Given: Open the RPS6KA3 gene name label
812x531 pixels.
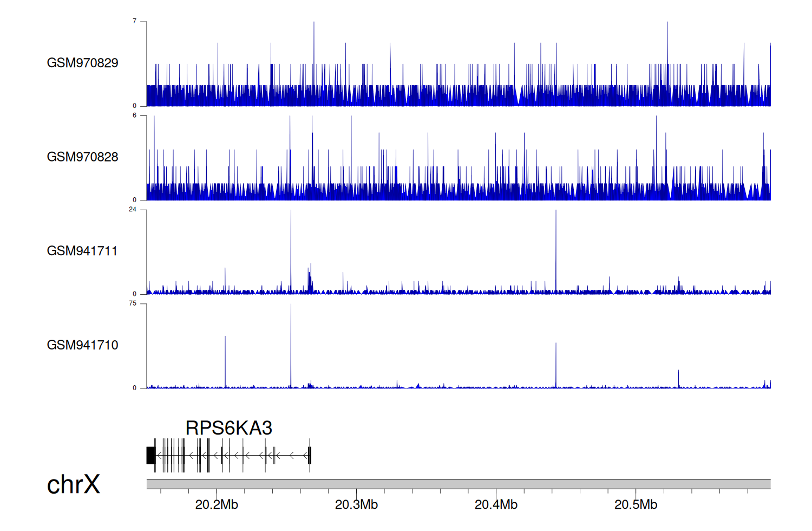Looking at the screenshot, I should coord(228,428).
